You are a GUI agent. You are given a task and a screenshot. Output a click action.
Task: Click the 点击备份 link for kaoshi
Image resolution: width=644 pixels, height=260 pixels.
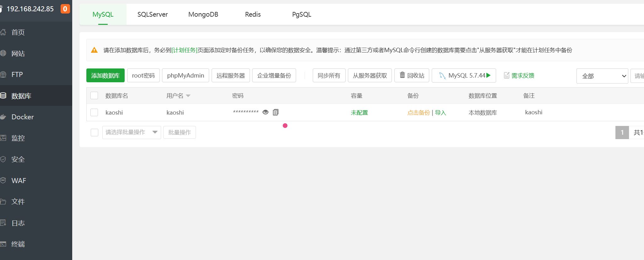418,113
